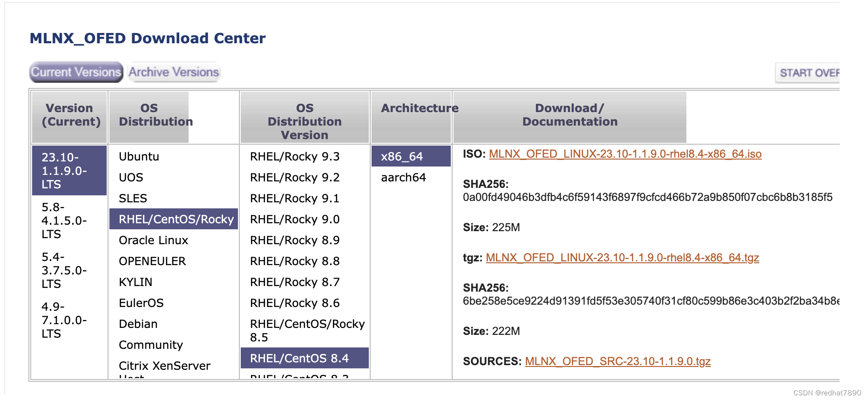Image resolution: width=868 pixels, height=400 pixels.
Task: Select RHEL/Rocky 9.1 version
Action: click(305, 198)
